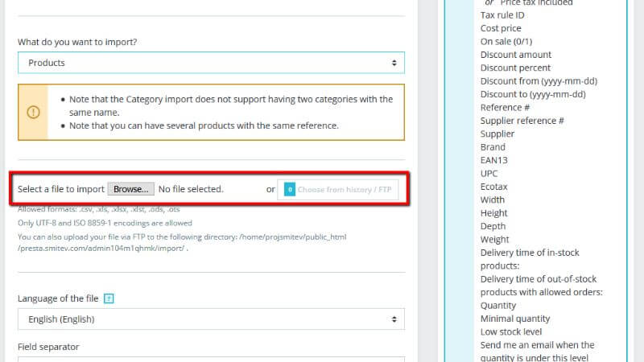Click 'Delivery time of in-stock products:' entry
Image resolution: width=644 pixels, height=362 pixels.
coord(530,259)
